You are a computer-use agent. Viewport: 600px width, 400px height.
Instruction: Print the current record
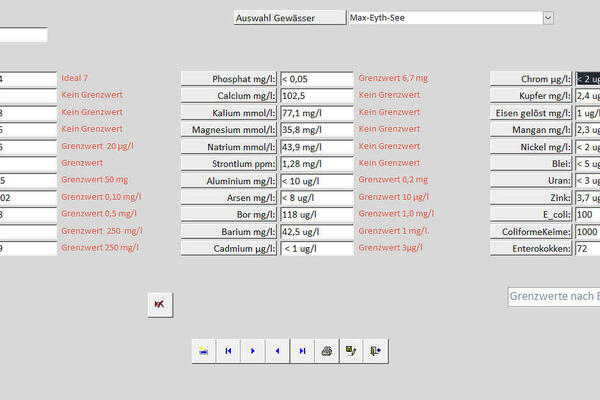(326, 351)
